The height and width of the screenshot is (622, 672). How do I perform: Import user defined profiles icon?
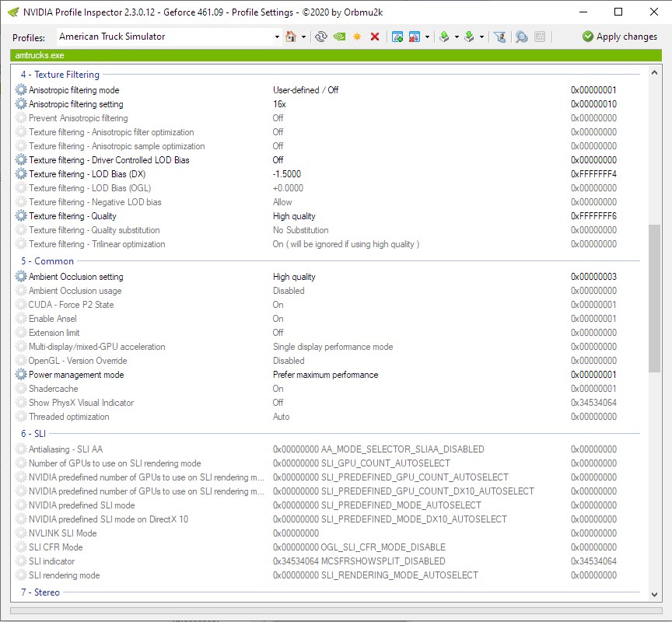pos(469,37)
